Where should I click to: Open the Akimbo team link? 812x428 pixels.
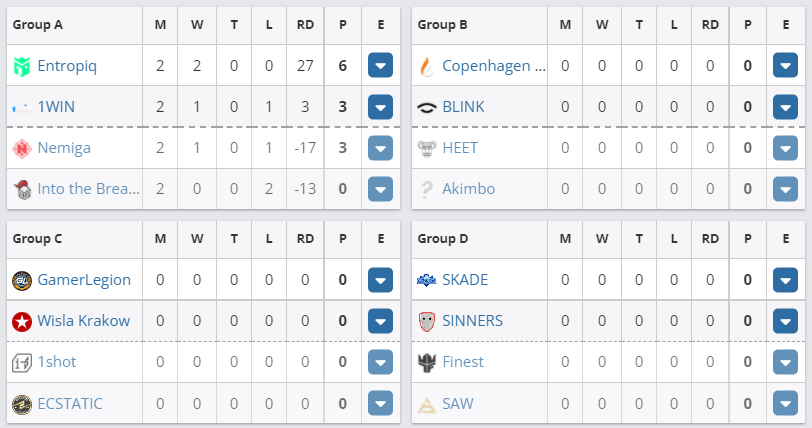click(x=468, y=189)
